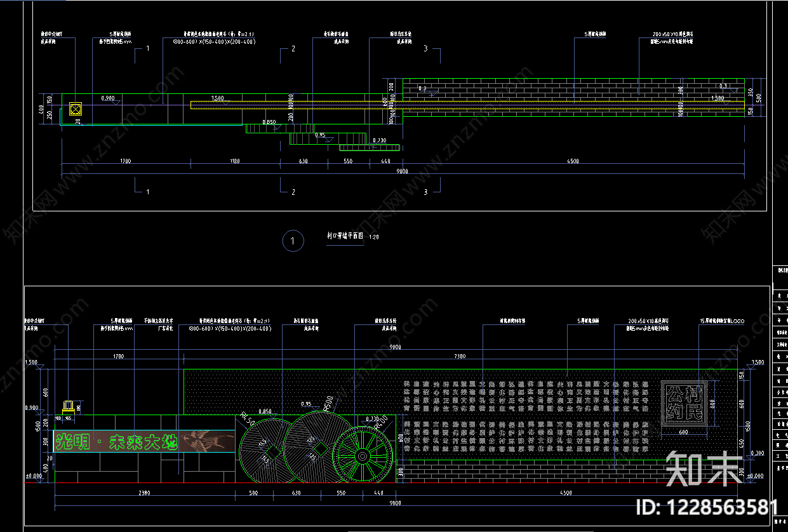Select the 4500 dimension text in elevation
788x532 pixels.
[566, 493]
